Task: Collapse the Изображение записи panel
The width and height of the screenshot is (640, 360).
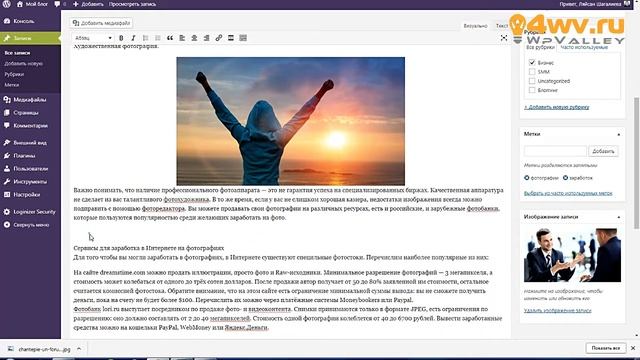Action: (618, 217)
